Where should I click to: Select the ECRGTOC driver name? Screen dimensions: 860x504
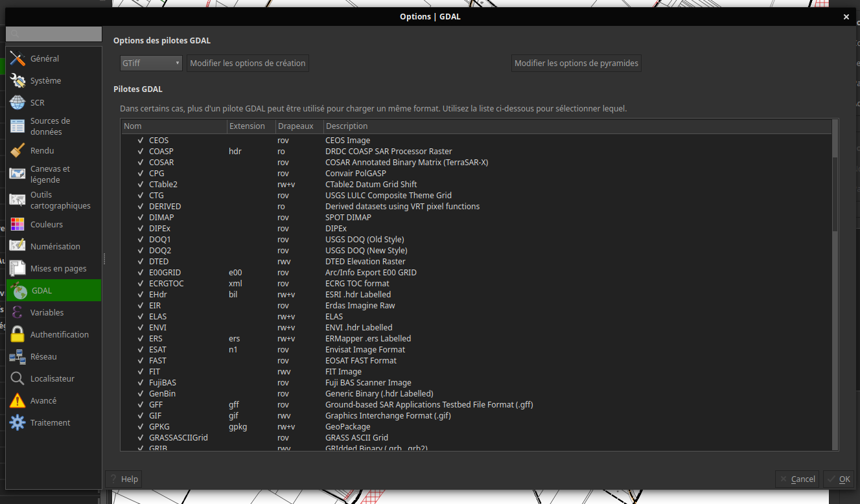coord(167,283)
